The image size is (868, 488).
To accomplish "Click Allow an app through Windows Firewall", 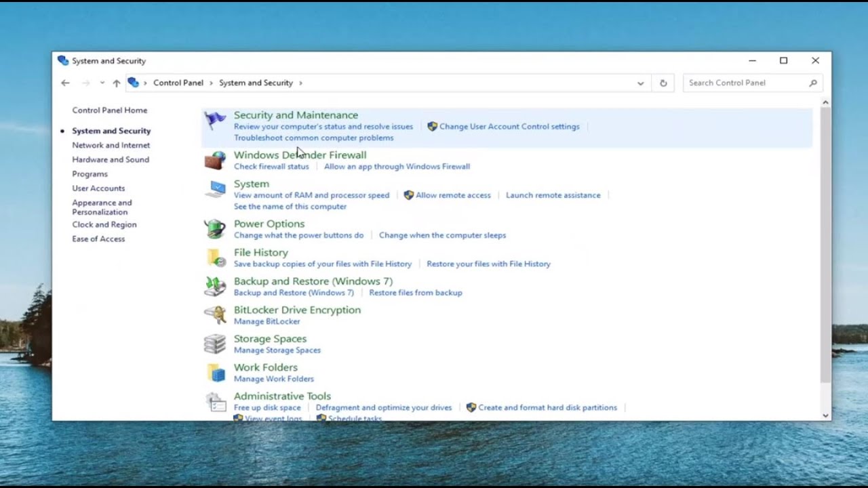I will [397, 166].
